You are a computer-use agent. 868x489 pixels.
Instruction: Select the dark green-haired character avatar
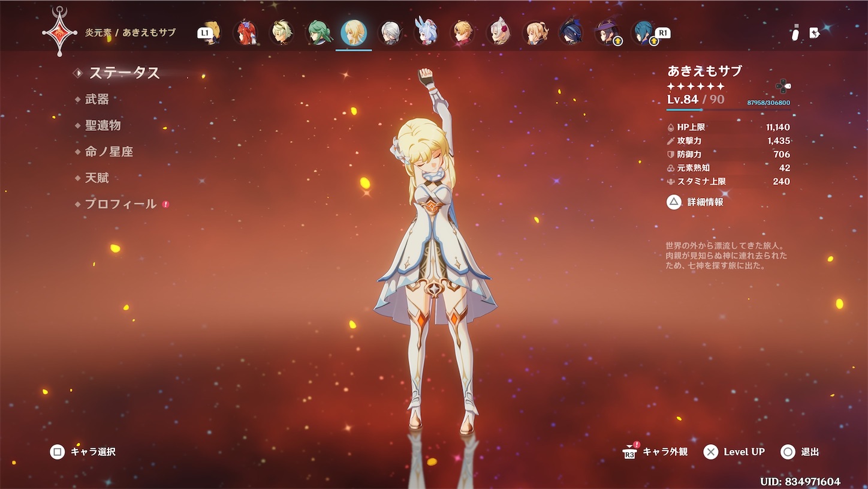click(x=318, y=32)
